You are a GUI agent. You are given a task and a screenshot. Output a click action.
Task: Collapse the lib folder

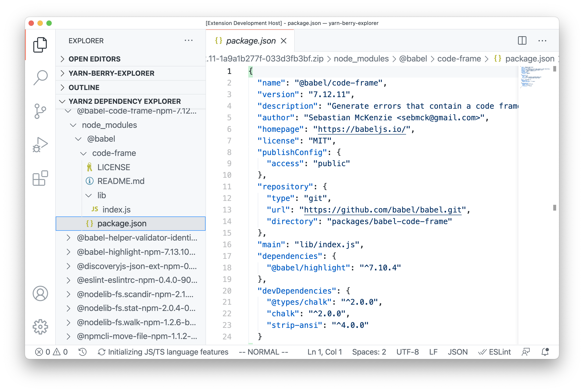(101, 195)
